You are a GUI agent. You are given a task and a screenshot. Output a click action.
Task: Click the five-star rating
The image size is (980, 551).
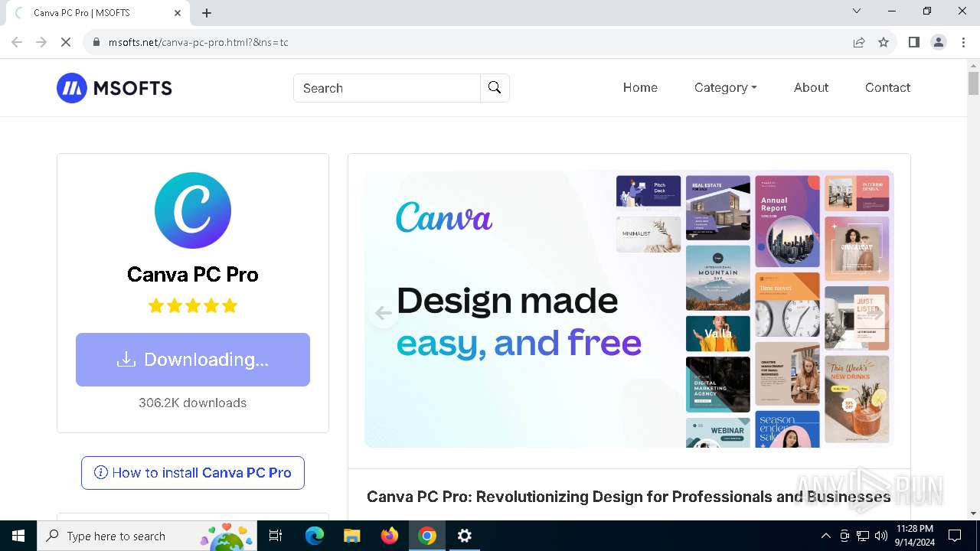pyautogui.click(x=193, y=306)
